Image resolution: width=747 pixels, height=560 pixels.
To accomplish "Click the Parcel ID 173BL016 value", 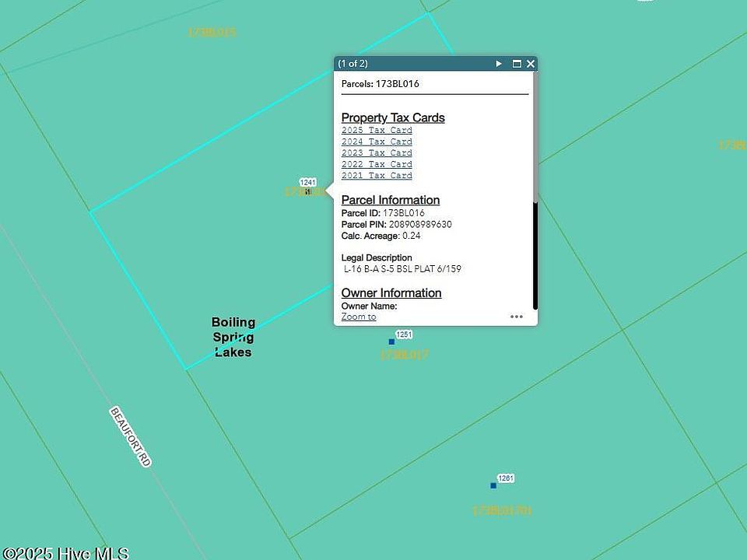I will tap(404, 213).
